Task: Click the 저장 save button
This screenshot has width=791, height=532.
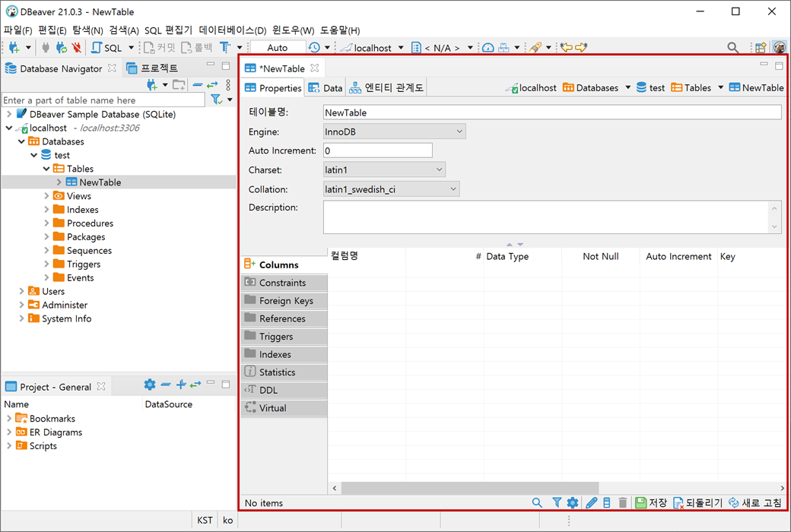Action: click(x=651, y=503)
